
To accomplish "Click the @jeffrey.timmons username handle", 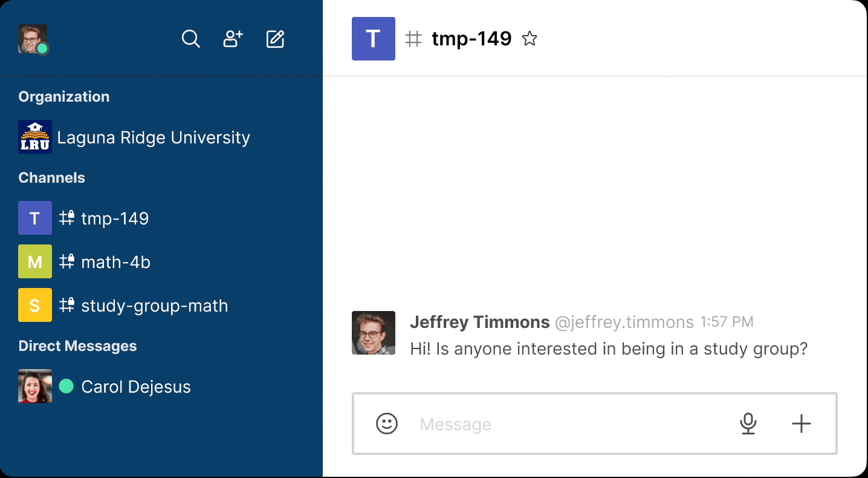I will click(x=624, y=322).
